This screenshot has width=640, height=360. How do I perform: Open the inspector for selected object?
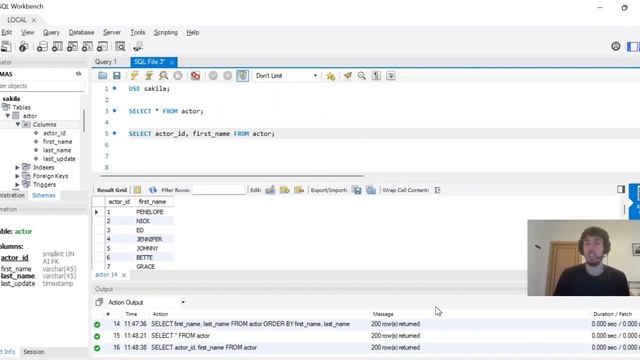[24, 47]
